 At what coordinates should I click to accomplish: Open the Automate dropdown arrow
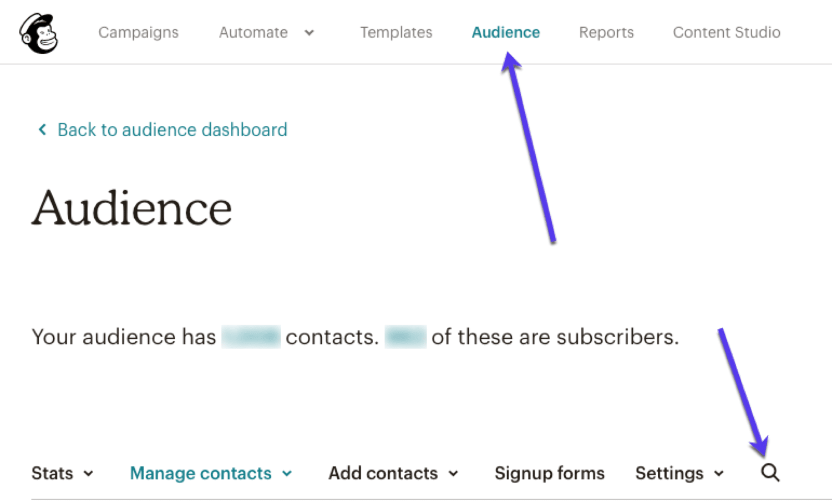tap(309, 33)
